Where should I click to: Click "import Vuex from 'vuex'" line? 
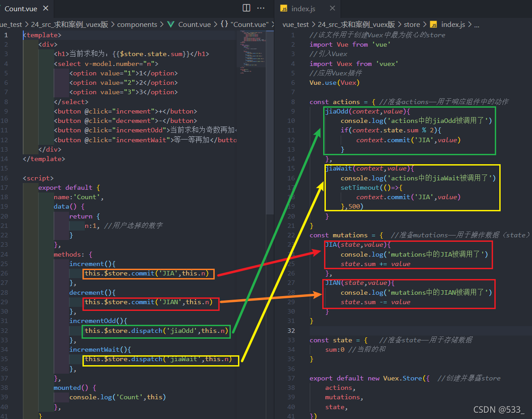(x=354, y=64)
